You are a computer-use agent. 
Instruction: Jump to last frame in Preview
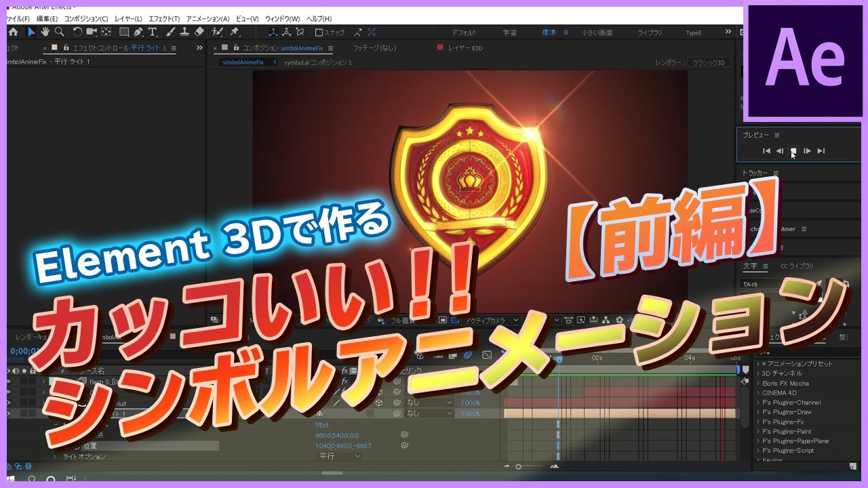[x=821, y=151]
